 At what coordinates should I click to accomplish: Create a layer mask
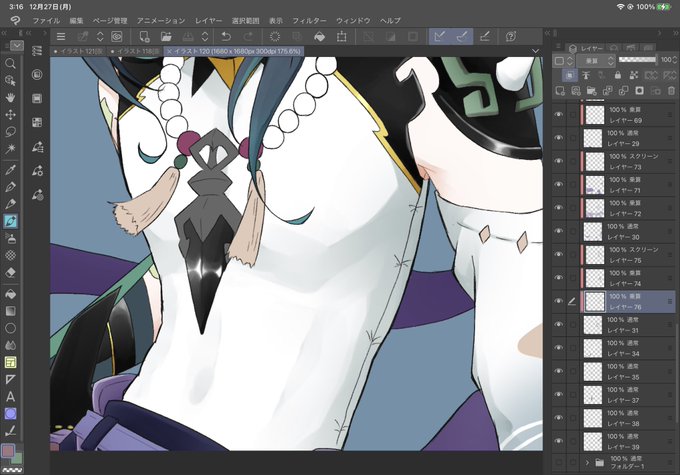(639, 91)
